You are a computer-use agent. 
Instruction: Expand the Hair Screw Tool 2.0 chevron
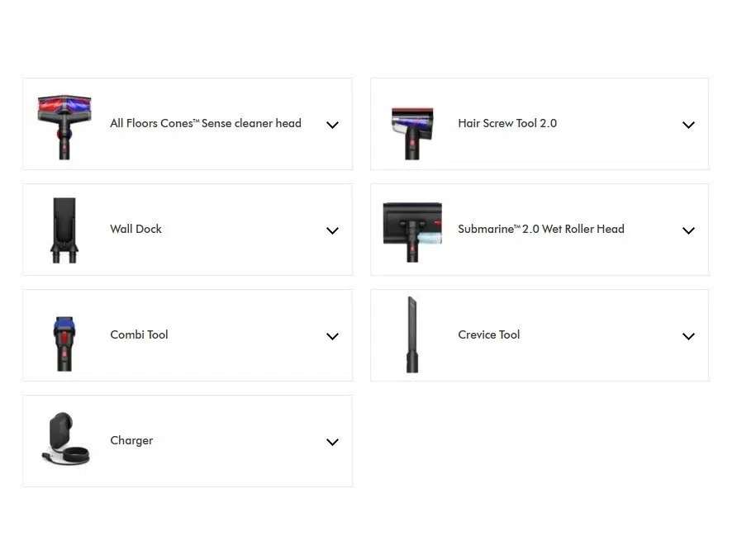688,125
